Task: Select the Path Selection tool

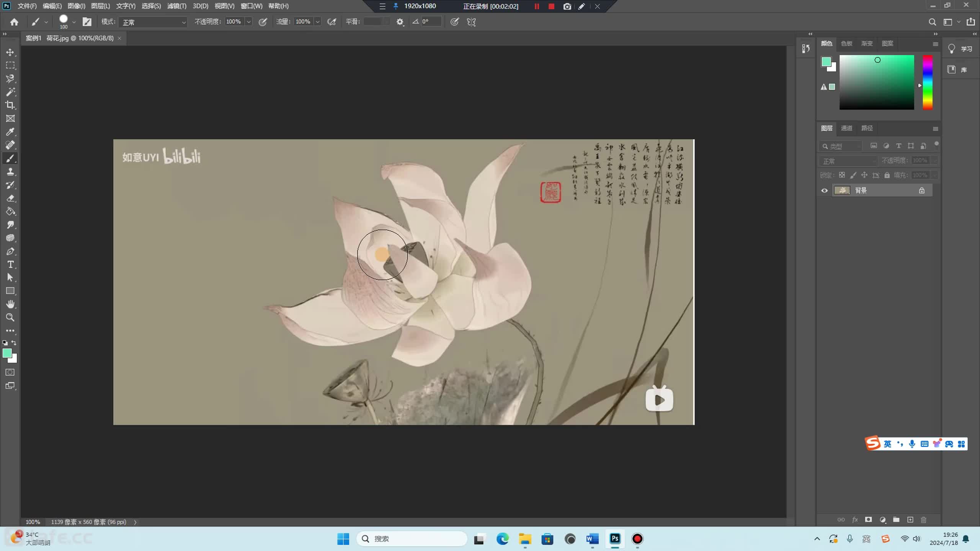Action: 10,278
